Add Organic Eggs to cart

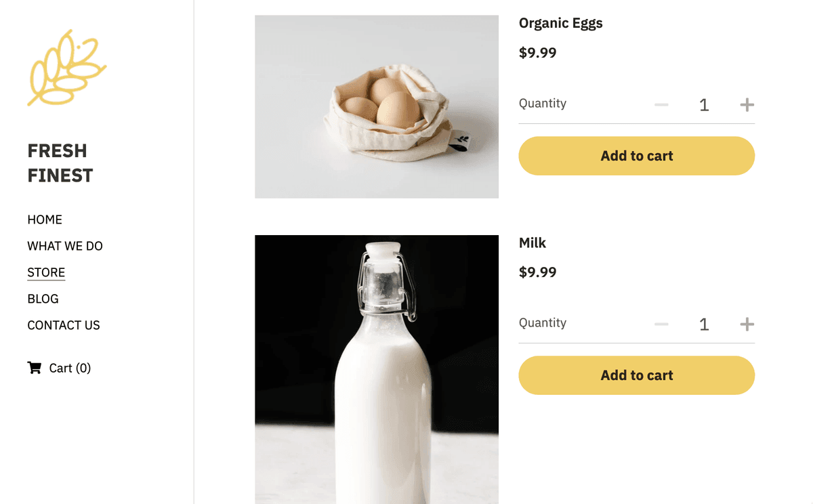click(636, 156)
